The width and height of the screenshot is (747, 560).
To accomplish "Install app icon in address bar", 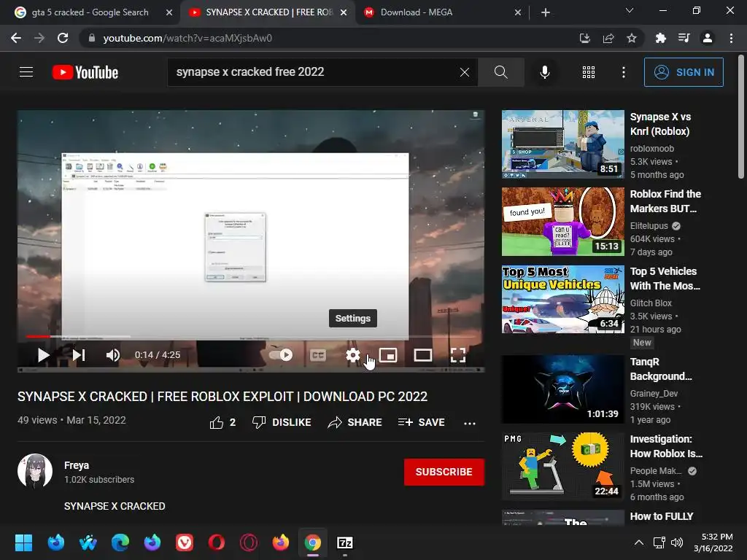I will click(585, 38).
